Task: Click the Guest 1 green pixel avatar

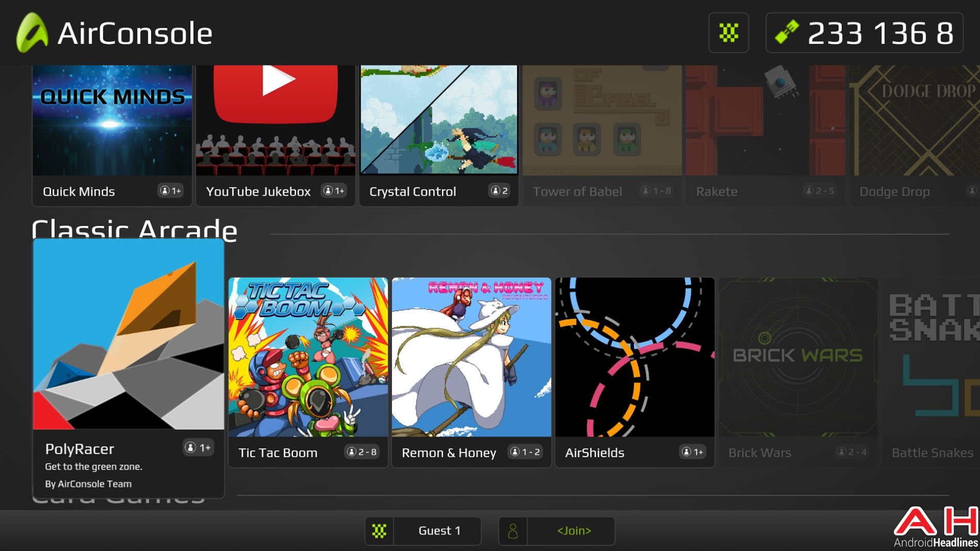Action: [x=380, y=531]
